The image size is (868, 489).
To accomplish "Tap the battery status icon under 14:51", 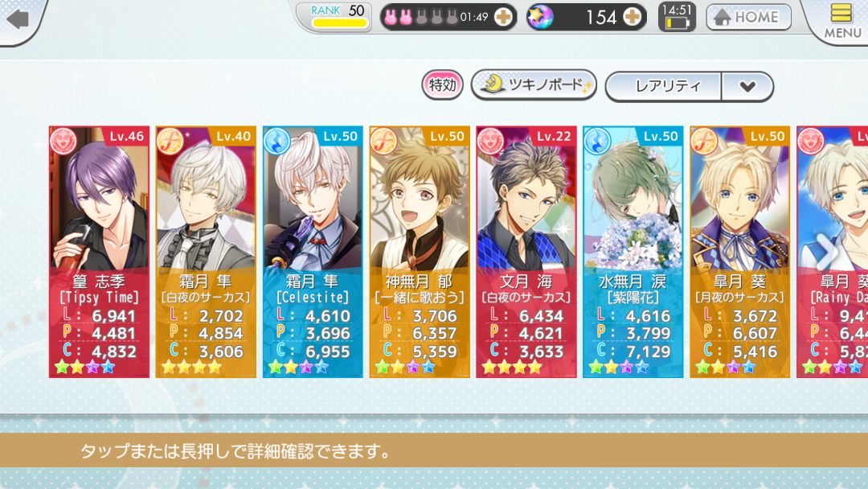I will 677,23.
